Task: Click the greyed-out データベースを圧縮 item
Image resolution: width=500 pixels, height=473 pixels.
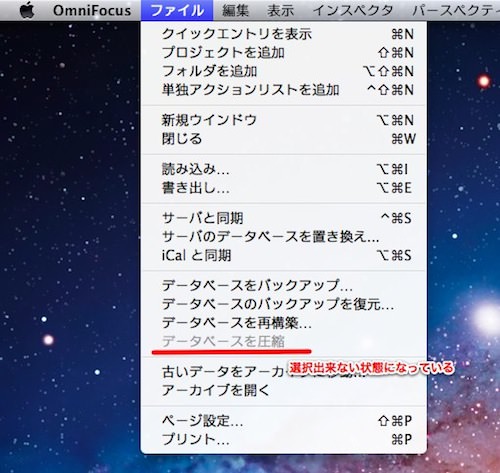Action: [284, 341]
